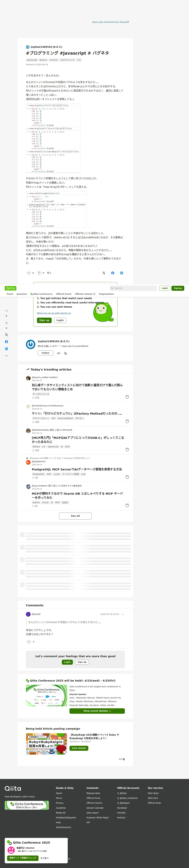The height and width of the screenshot is (868, 189).
Task: Like the article with the heart below the post
Action: point(29,273)
